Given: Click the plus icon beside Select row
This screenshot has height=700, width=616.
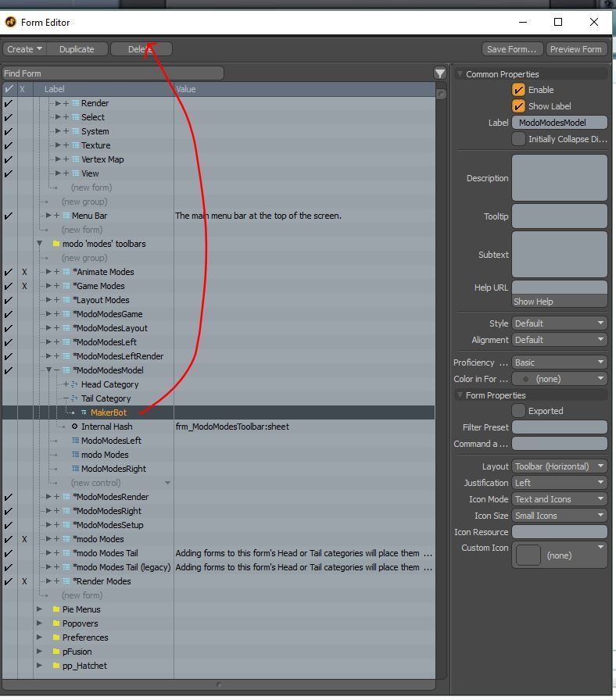Looking at the screenshot, I should point(66,117).
